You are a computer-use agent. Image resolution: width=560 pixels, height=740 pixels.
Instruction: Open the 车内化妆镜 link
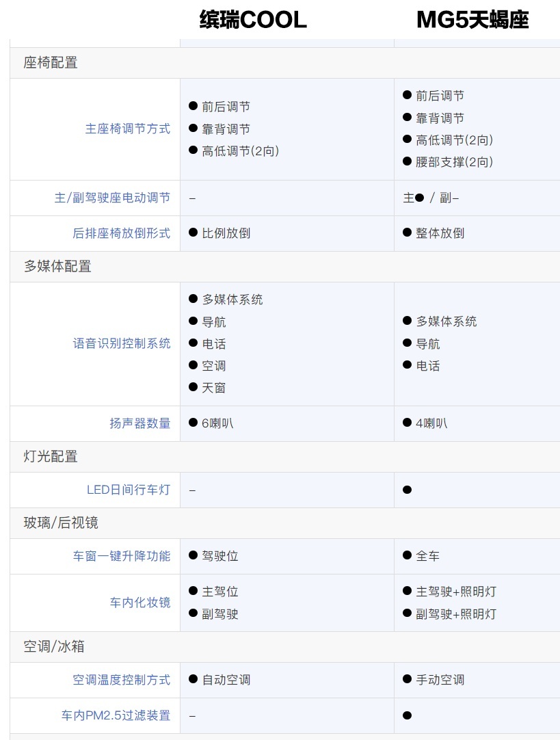(139, 603)
